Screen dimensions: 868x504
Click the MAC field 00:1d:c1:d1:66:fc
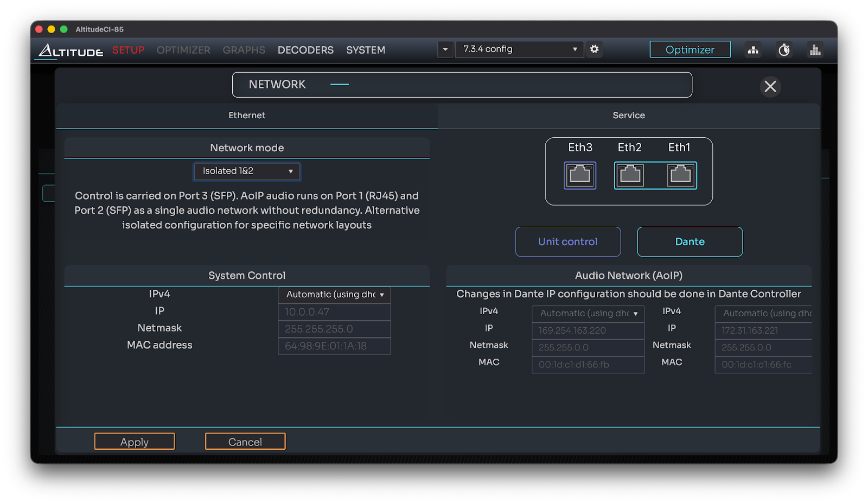764,365
